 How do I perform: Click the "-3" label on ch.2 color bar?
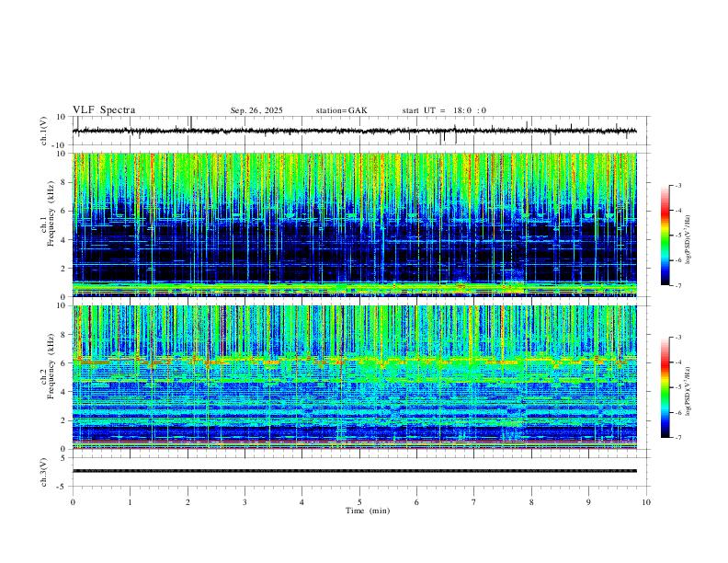click(x=678, y=338)
